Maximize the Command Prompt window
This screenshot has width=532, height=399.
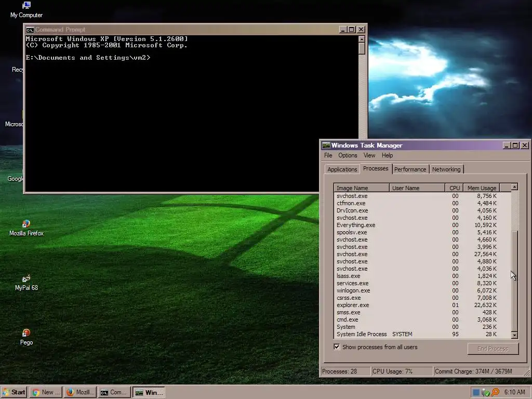pos(352,30)
